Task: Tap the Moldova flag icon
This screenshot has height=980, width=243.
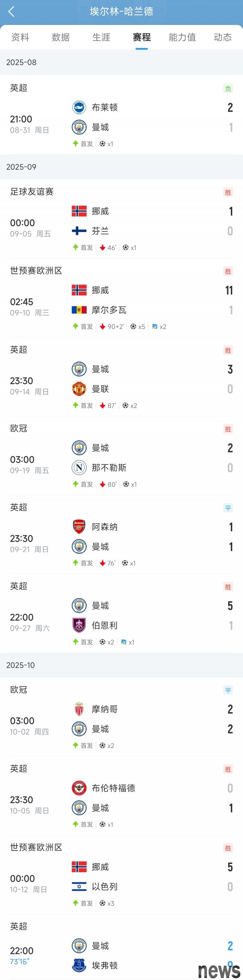Action: [x=79, y=310]
